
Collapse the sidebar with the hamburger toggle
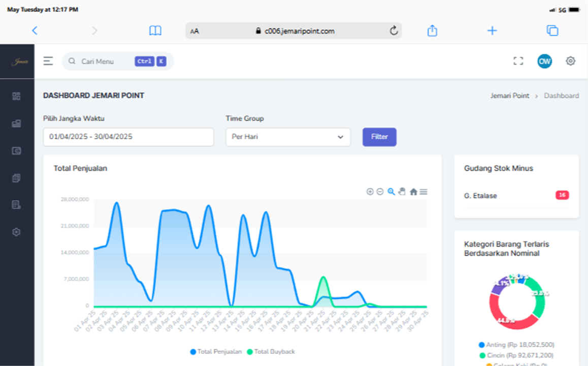(48, 61)
